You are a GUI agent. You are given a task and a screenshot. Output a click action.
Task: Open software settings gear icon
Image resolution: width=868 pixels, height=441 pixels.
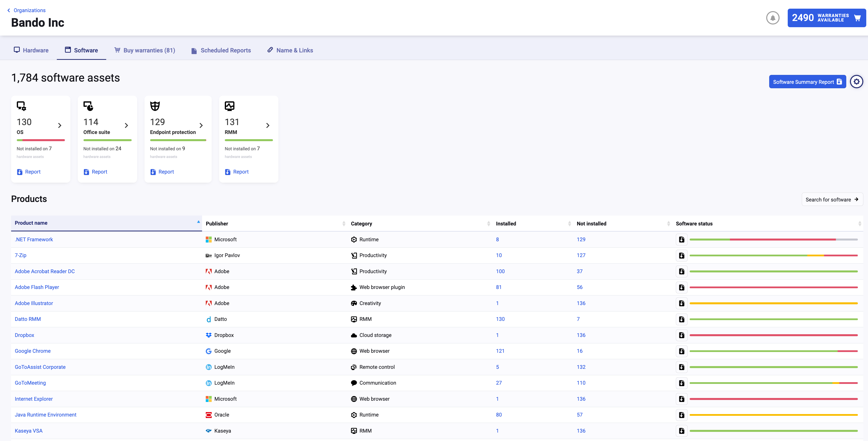coord(856,82)
